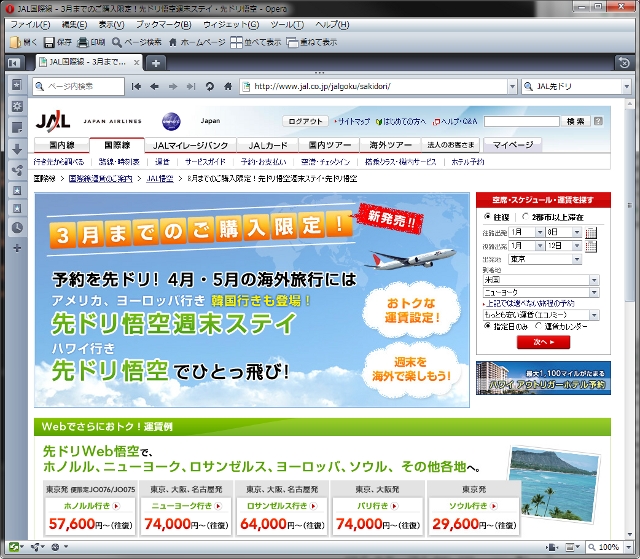640x559 pixels.
Task: Click the URL address field
Action: tap(373, 87)
